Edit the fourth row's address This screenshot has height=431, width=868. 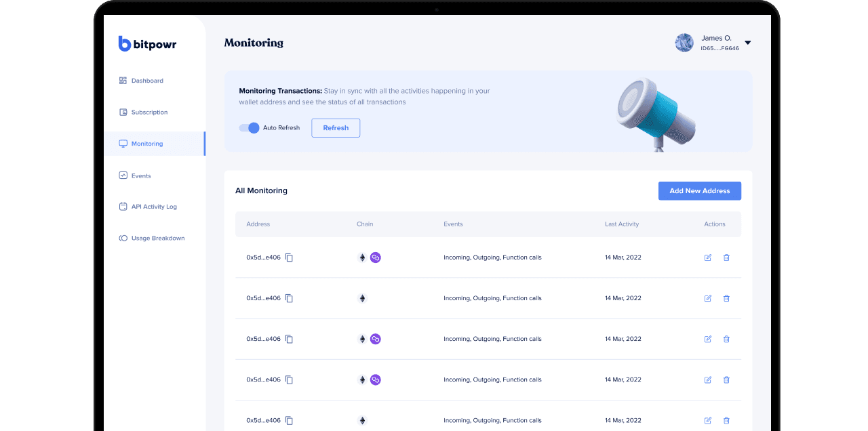pyautogui.click(x=708, y=379)
